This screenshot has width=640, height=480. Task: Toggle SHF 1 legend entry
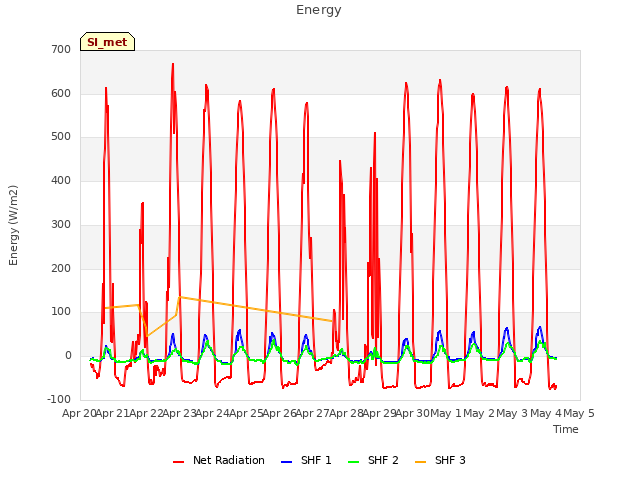(x=306, y=460)
